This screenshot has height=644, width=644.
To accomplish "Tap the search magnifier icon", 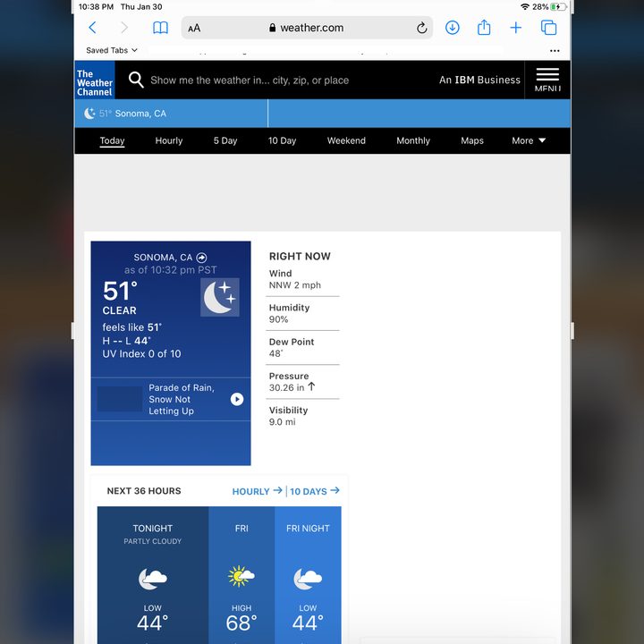I will [136, 80].
